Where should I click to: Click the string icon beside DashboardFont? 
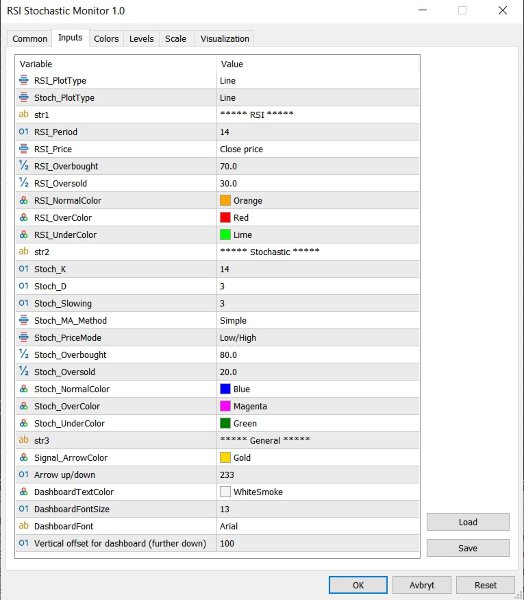coord(24,526)
